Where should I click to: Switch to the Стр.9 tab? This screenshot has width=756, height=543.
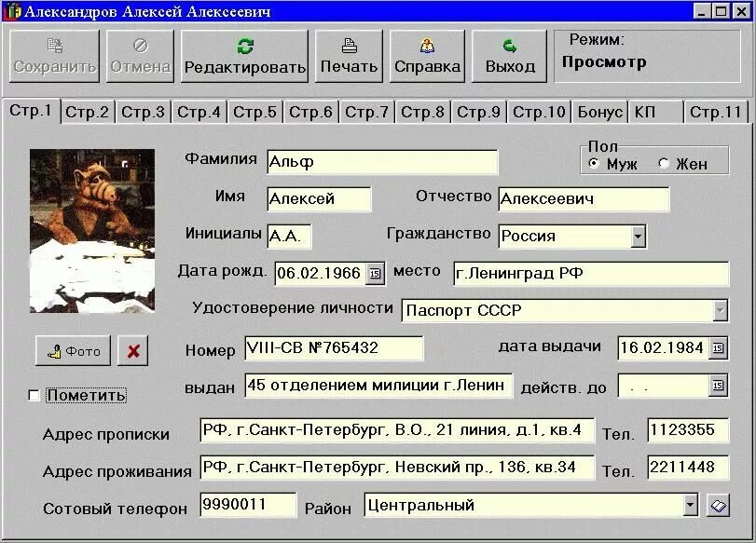pos(479,112)
